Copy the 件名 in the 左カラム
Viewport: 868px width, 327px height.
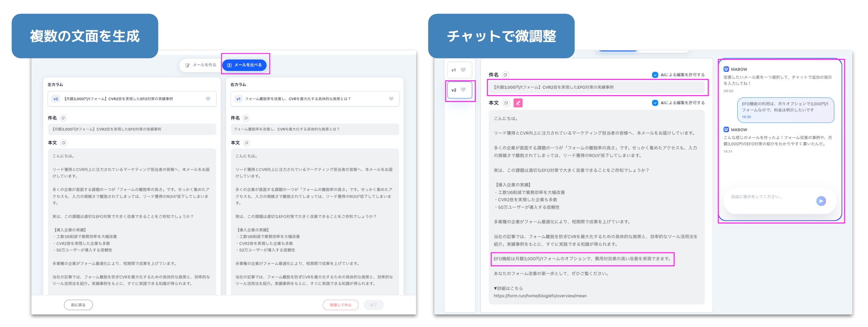pos(63,118)
